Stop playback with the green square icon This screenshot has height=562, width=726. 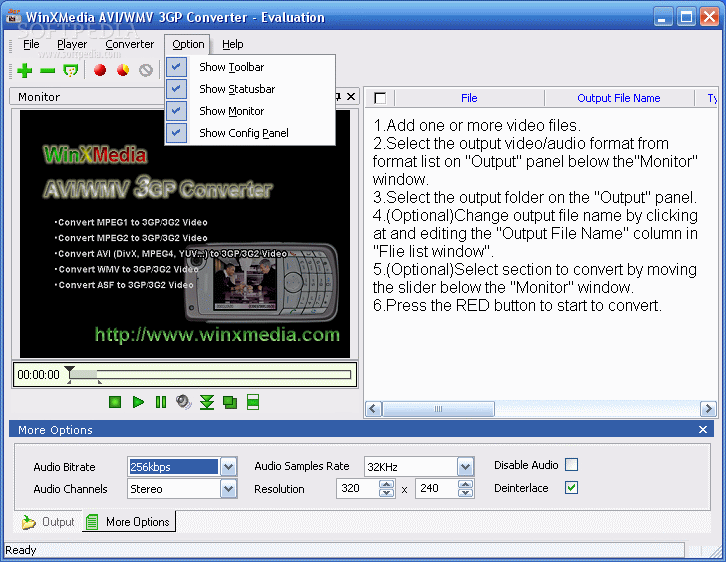coord(115,402)
